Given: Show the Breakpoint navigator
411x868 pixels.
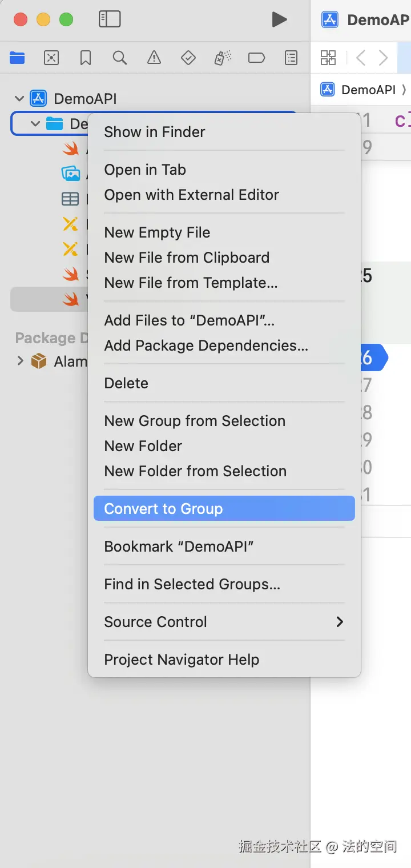Looking at the screenshot, I should [x=257, y=58].
